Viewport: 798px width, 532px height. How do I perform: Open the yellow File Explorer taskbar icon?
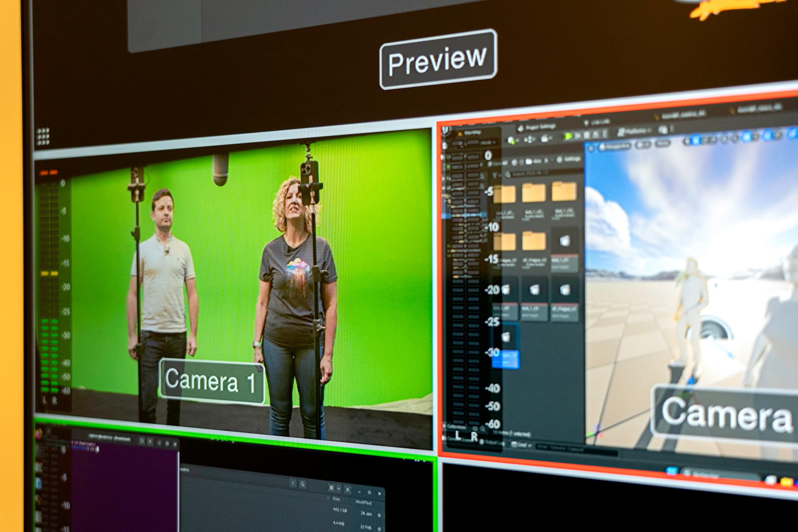pyautogui.click(x=786, y=482)
